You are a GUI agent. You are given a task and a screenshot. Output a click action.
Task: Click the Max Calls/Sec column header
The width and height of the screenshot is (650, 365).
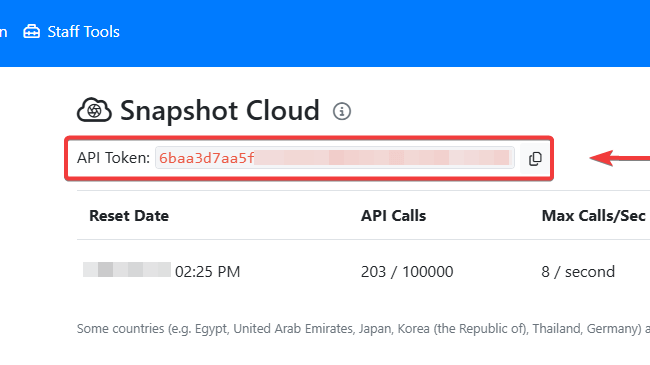coord(594,216)
